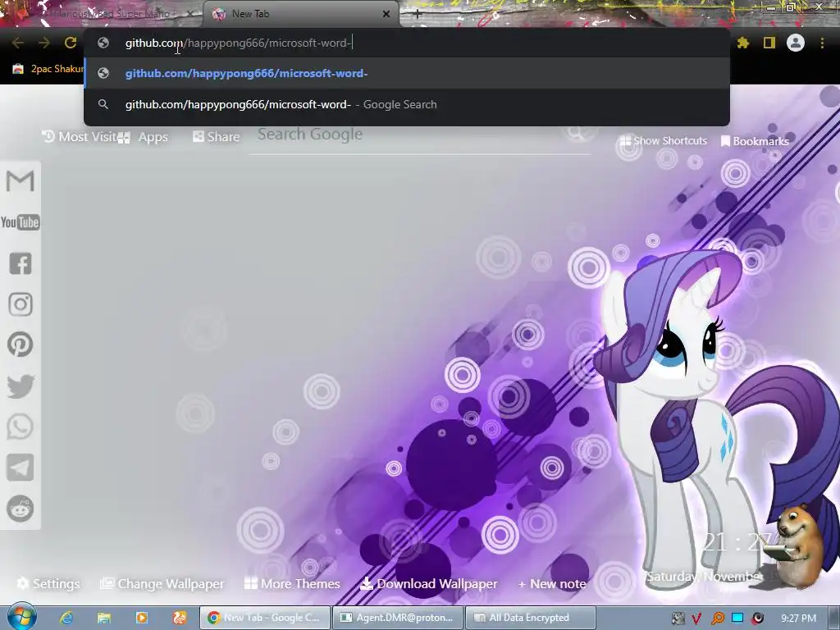Screen dimensions: 840x630
Task: Switch to New Tab - Google Chrome taskbar window
Action: (x=265, y=618)
